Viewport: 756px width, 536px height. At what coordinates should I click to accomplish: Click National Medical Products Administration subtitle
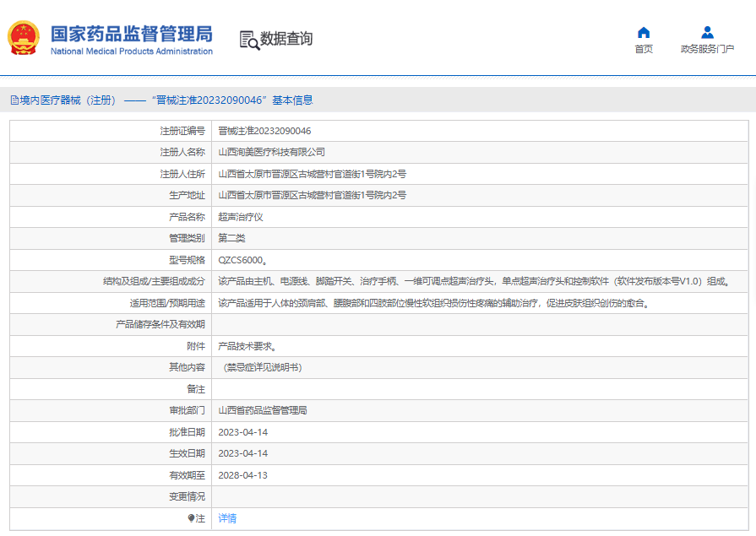(x=132, y=51)
